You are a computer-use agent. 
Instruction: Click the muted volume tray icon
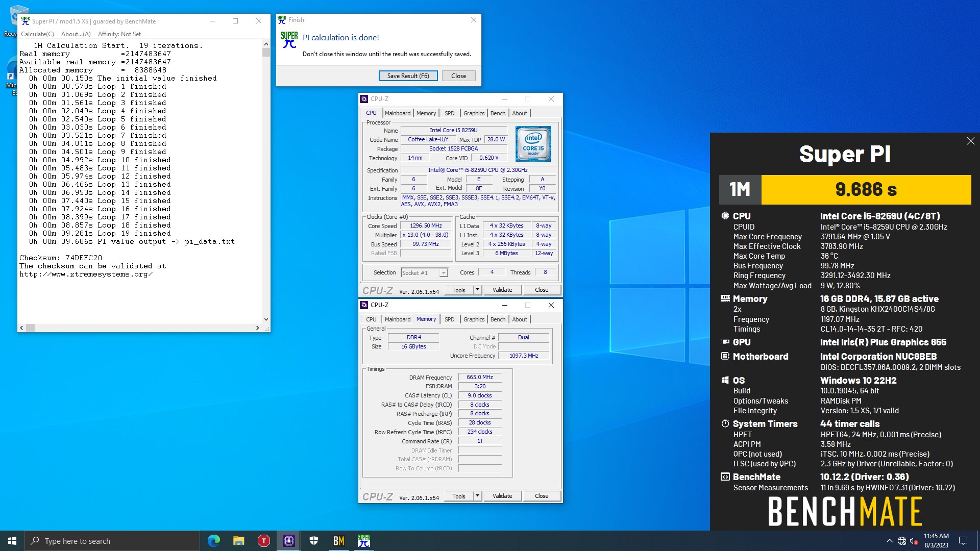click(x=914, y=541)
